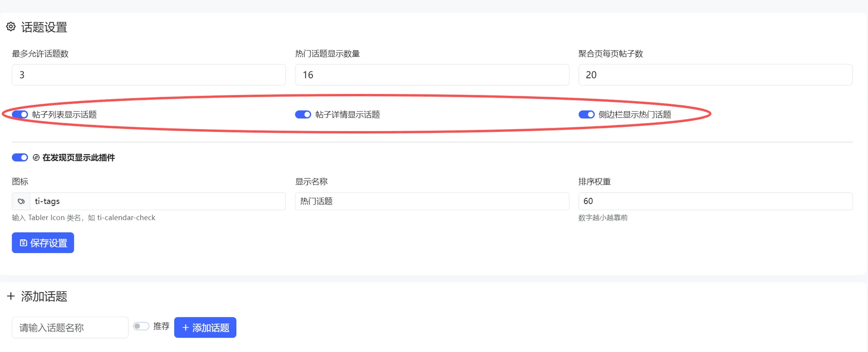Screen dimensions: 868x352
Task: Click the 显示名称 field with 热门话题
Action: (432, 201)
